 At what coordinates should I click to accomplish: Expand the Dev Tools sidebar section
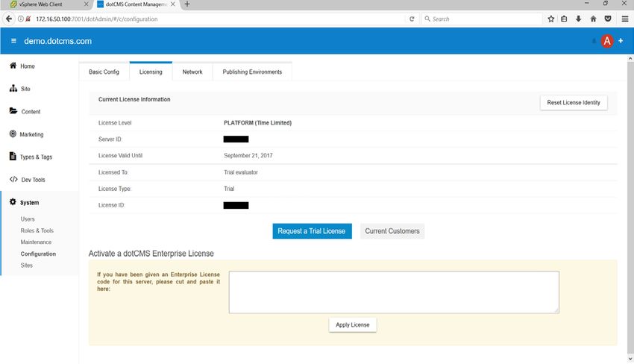(33, 180)
